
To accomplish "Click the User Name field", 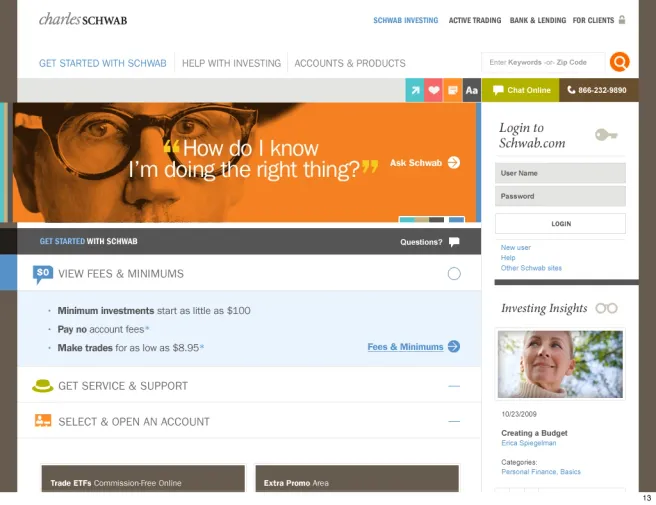I will click(x=560, y=173).
